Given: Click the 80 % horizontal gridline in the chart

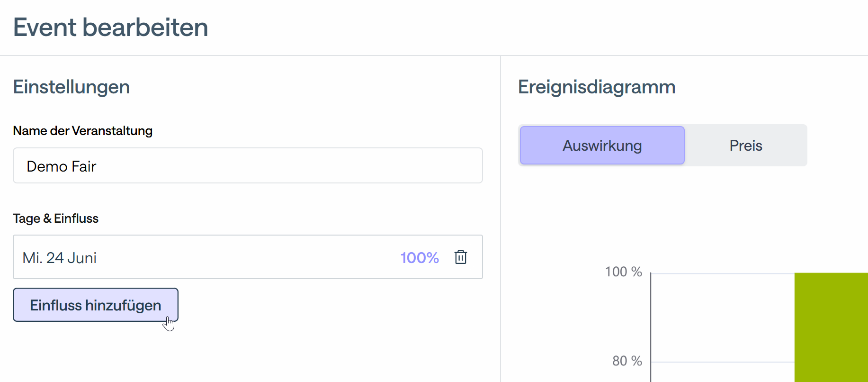Looking at the screenshot, I should click(722, 362).
